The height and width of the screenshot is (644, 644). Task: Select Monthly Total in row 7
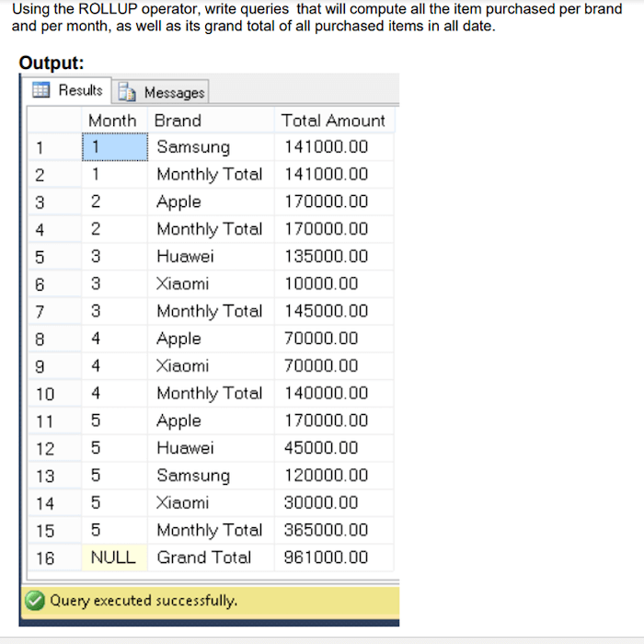click(x=211, y=311)
